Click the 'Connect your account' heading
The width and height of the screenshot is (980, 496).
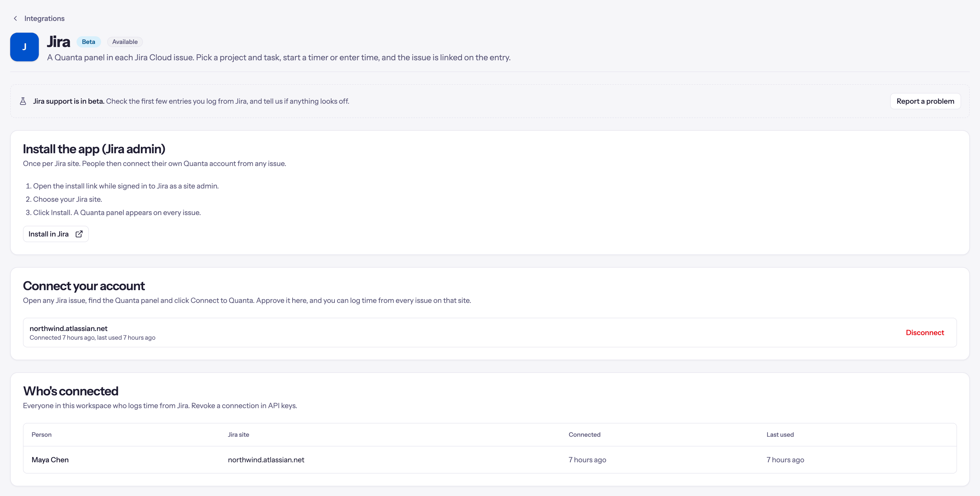pyautogui.click(x=84, y=286)
